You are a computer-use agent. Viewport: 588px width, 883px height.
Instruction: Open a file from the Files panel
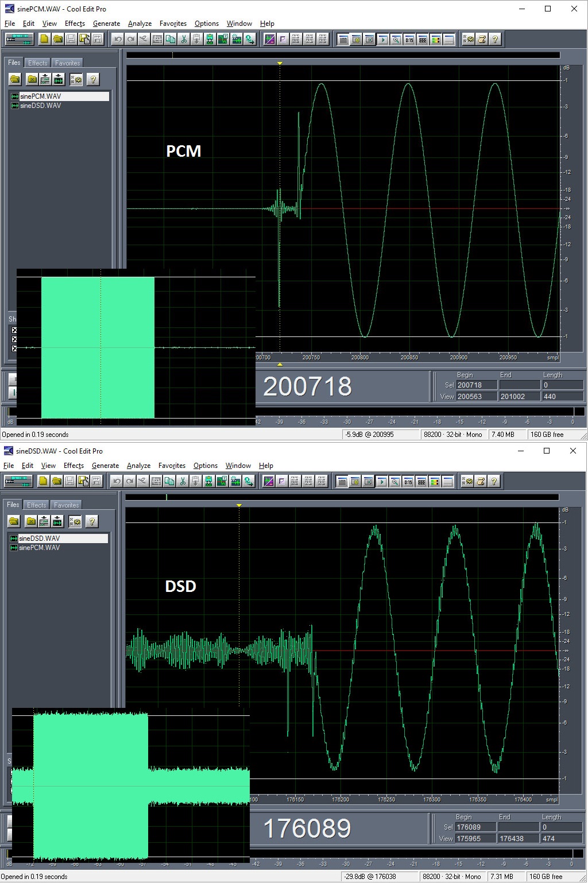click(x=15, y=79)
